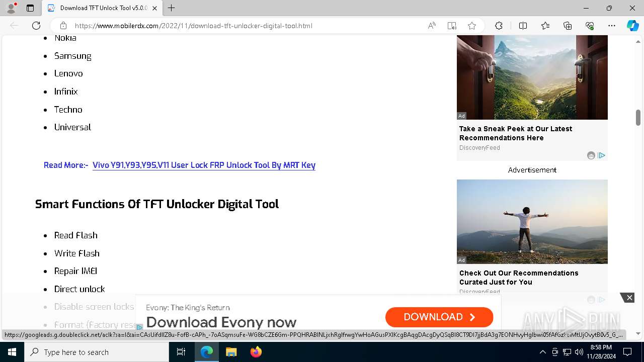Click the banner ad info triangle icon

coord(139,327)
